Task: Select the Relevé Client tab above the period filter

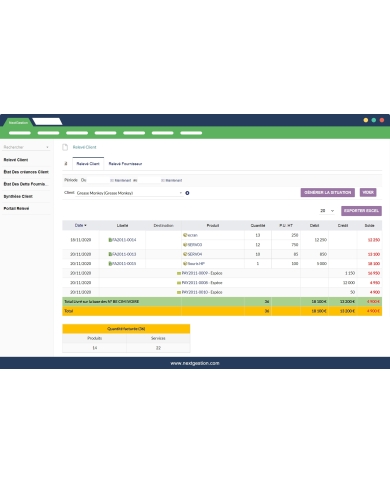Action: point(88,164)
